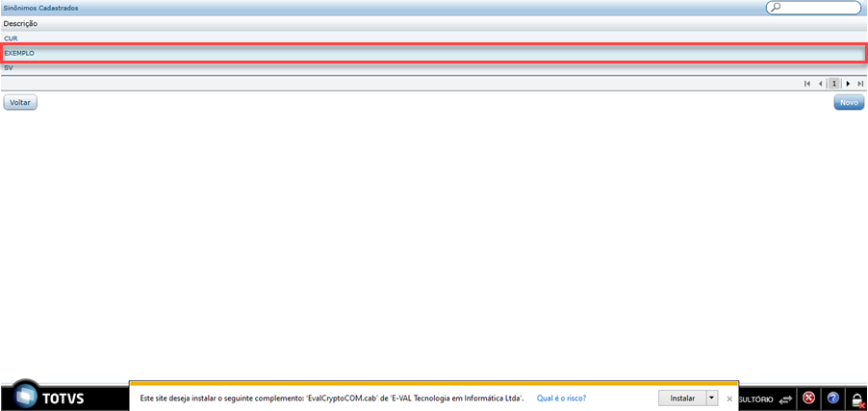Select the EXEMPLO synonym row

pos(433,53)
